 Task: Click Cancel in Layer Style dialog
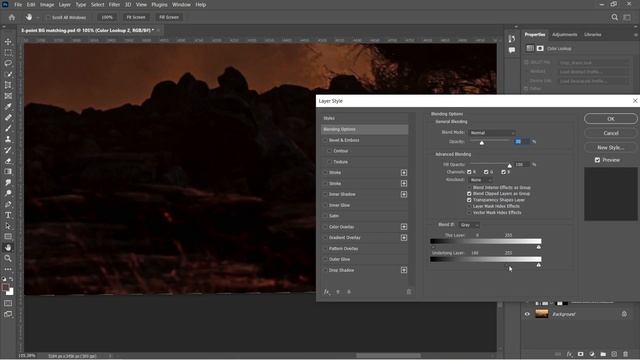coord(611,133)
